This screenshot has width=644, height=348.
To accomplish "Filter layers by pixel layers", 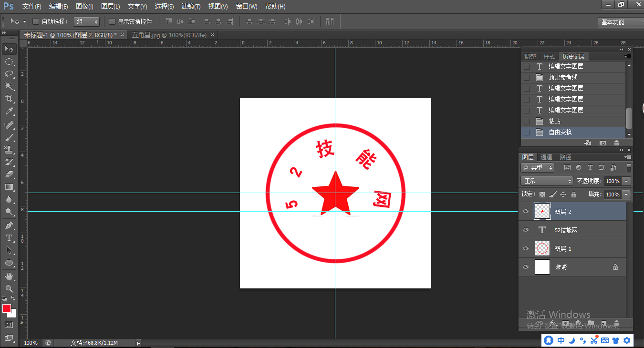I will [x=567, y=168].
